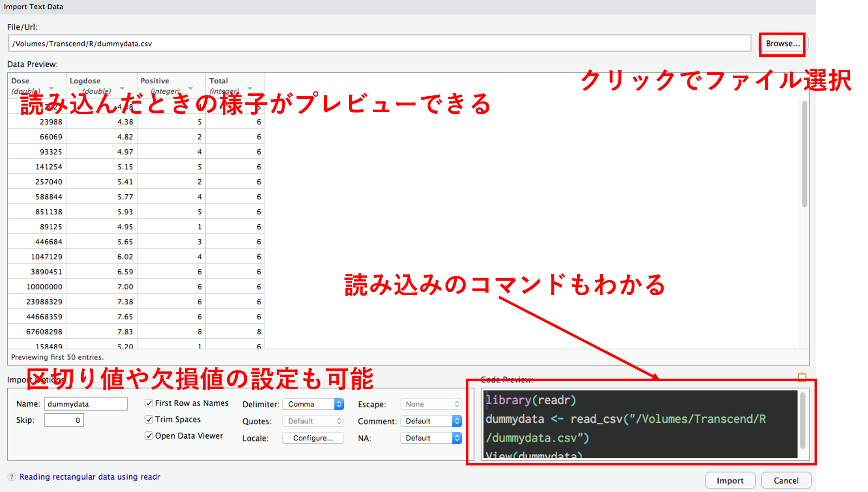Disable the Open Data Viewer checkbox
Screen dimensions: 868x492
coord(148,436)
